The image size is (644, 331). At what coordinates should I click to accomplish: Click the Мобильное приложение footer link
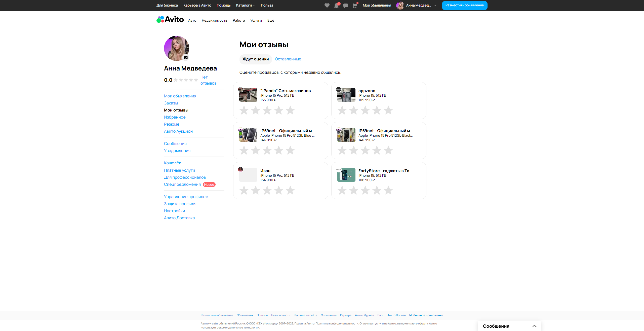(426, 315)
